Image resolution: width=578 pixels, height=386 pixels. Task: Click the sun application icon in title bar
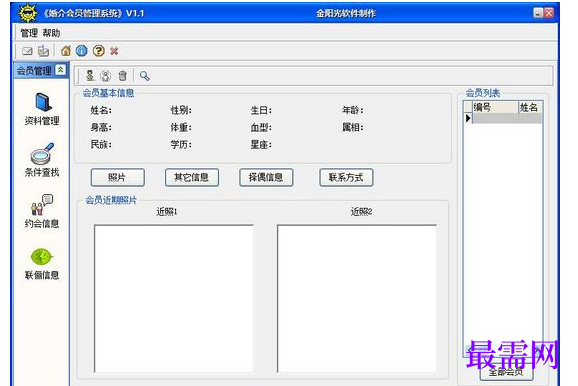tap(28, 13)
